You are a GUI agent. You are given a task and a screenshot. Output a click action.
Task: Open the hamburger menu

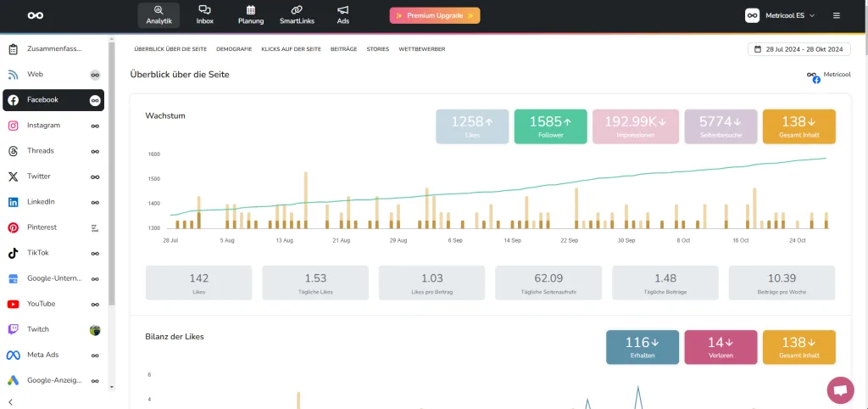coord(837,15)
